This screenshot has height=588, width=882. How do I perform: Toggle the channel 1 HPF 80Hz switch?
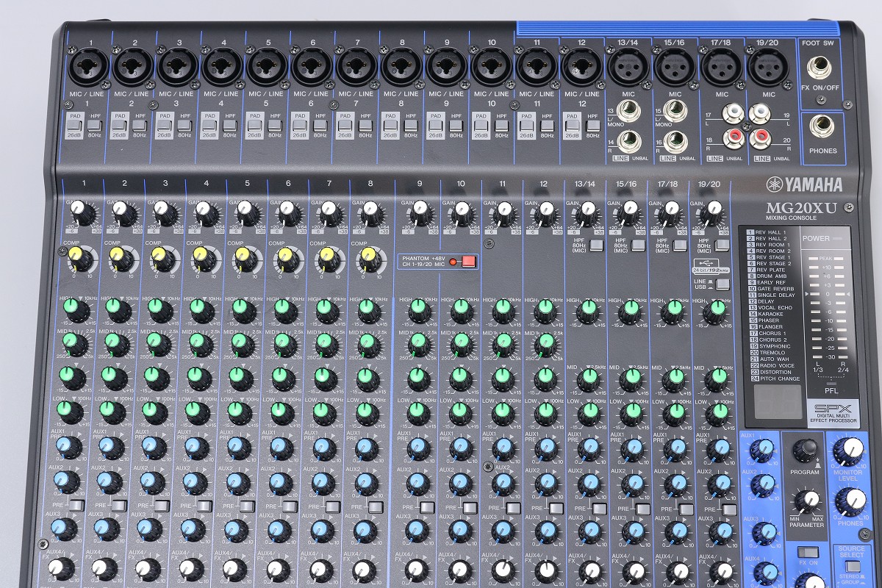(x=96, y=125)
